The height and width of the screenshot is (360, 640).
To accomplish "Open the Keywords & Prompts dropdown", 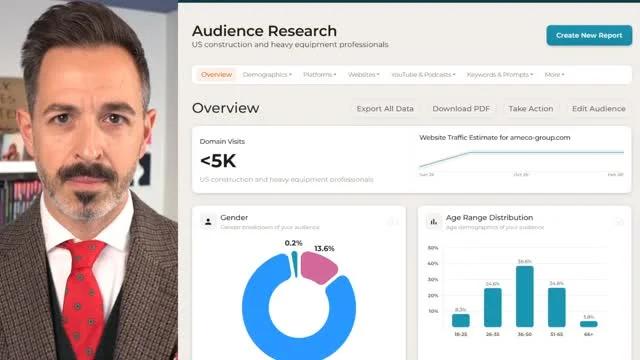I will click(x=500, y=75).
